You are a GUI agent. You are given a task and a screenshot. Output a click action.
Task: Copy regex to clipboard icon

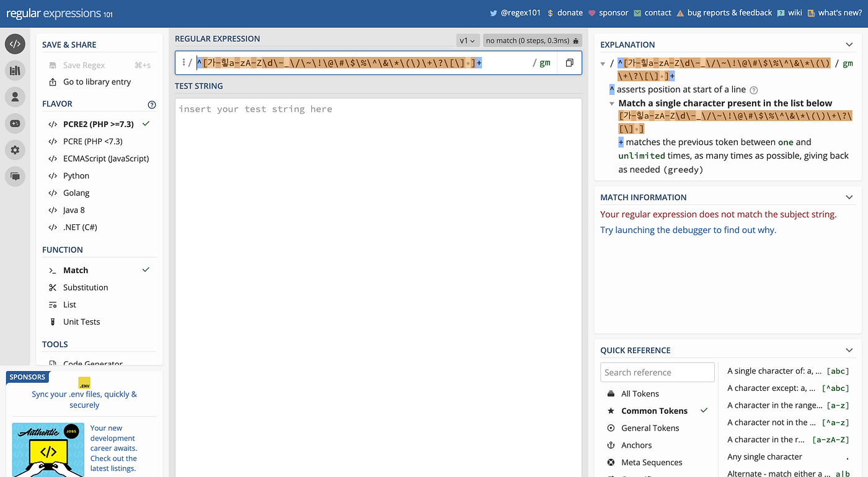coord(569,63)
